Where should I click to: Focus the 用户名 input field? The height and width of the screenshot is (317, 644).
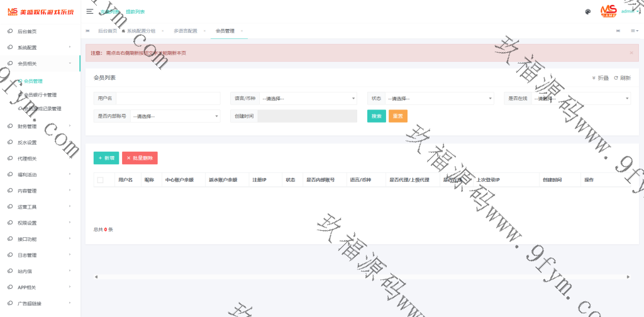pyautogui.click(x=168, y=98)
